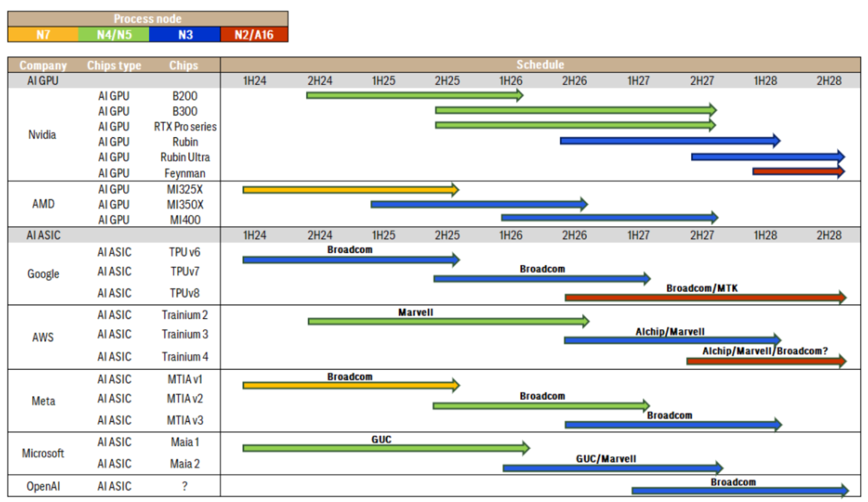Select the B200 chip name
This screenshot has width=868, height=502.
[x=185, y=96]
